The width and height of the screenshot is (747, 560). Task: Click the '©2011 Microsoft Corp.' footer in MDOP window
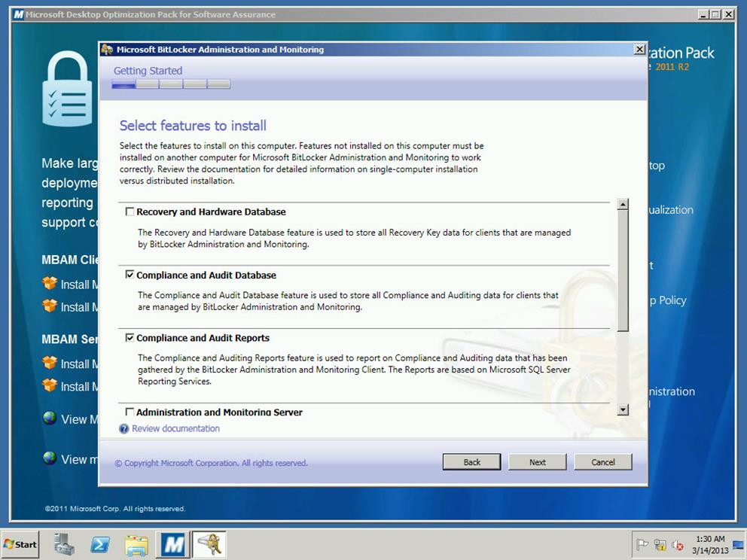click(115, 509)
